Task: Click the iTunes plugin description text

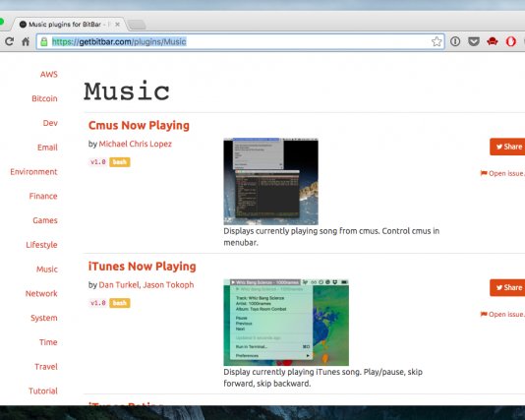Action: (x=323, y=378)
